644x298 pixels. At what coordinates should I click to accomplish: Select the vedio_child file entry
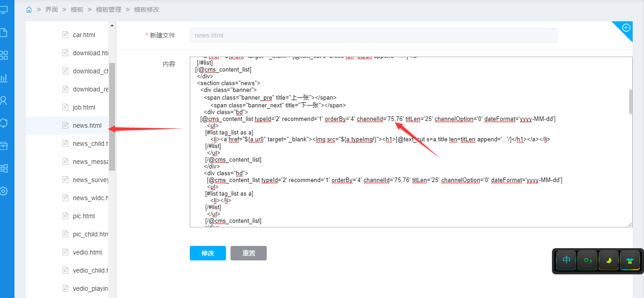pos(91,270)
